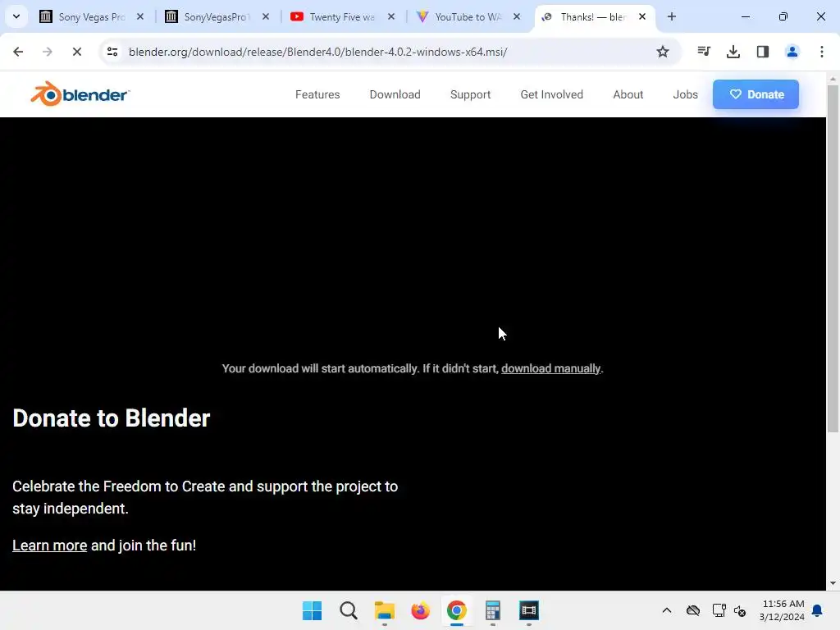
Task: Click the page vertical scrollbar thumb
Action: click(x=833, y=258)
